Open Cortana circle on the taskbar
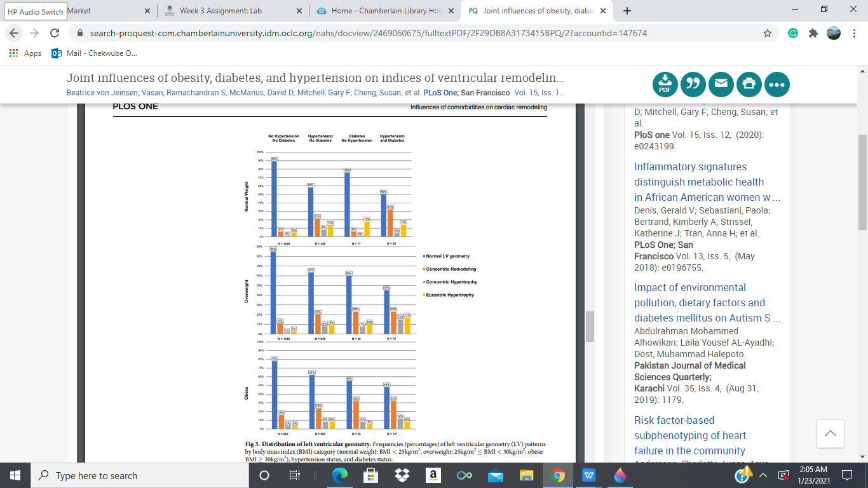Screen dimensions: 868x488 pos(264,475)
